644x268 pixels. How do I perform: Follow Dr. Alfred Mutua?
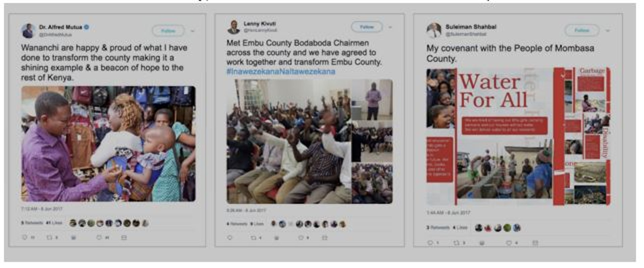(168, 31)
